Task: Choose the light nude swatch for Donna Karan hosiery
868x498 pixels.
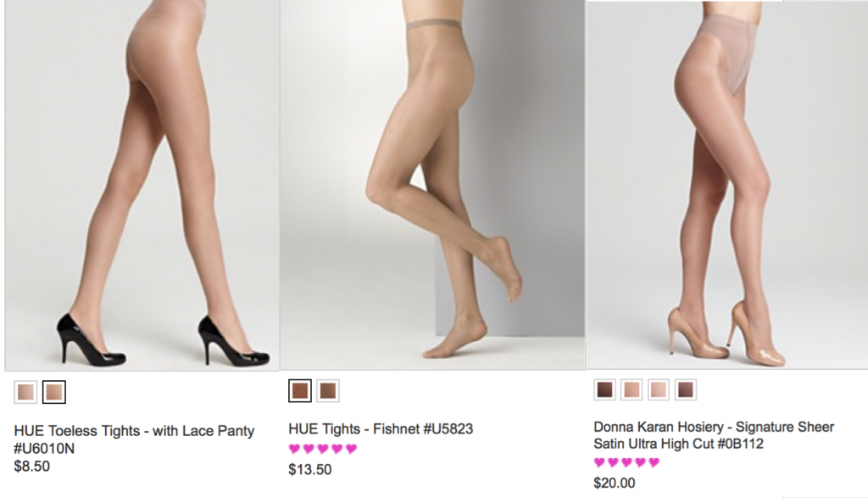Action: tap(630, 391)
